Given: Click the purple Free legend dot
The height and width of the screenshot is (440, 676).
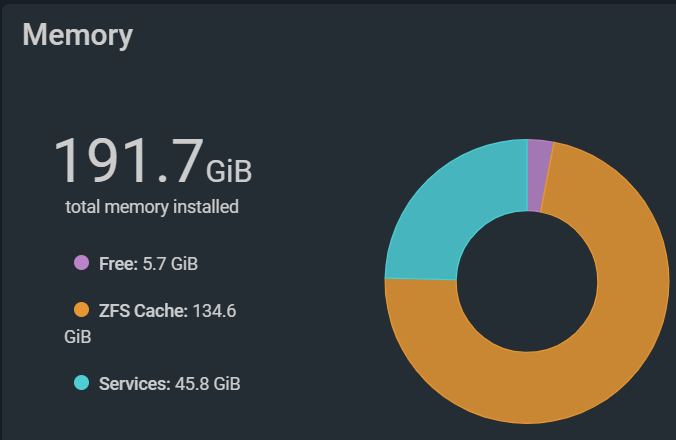Looking at the screenshot, I should pyautogui.click(x=81, y=262).
